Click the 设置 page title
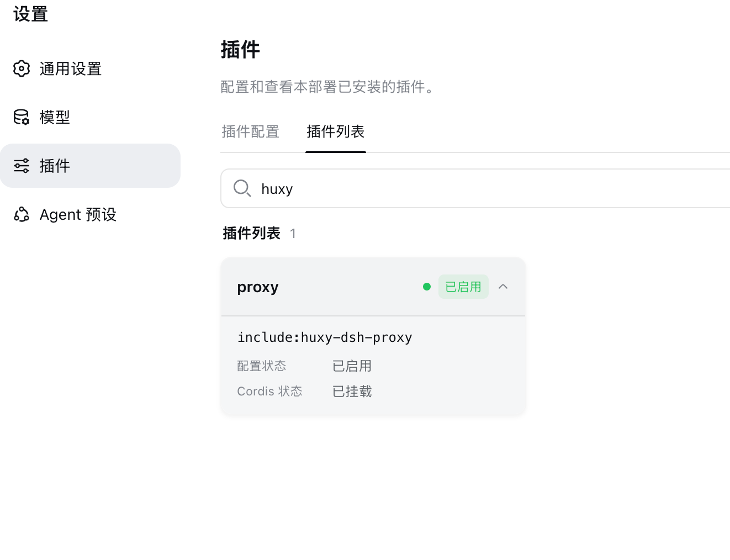The height and width of the screenshot is (560, 730). [x=31, y=14]
